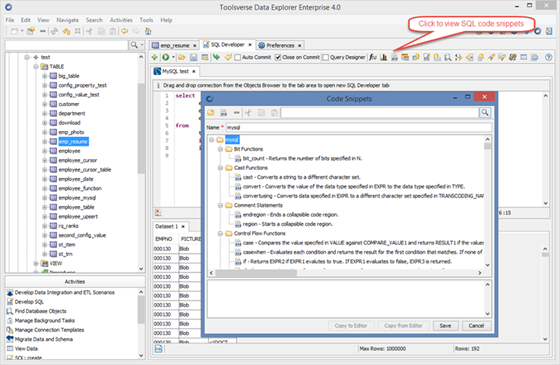Viewport: 560px width, 365px height.
Task: Click the search magnifier in Code Snippets dialog
Action: pos(485,113)
